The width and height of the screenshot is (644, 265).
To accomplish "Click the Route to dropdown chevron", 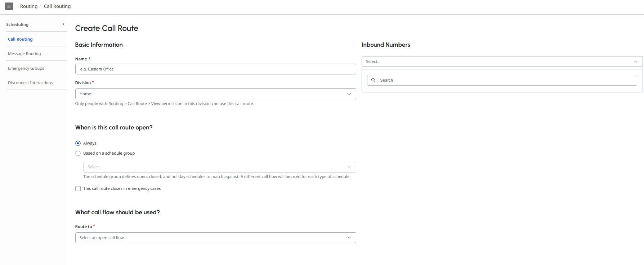I will click(349, 238).
